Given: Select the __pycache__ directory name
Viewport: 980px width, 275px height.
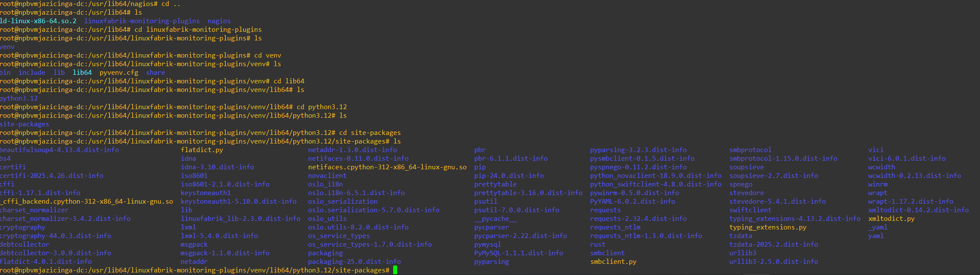Looking at the screenshot, I should [x=495, y=219].
